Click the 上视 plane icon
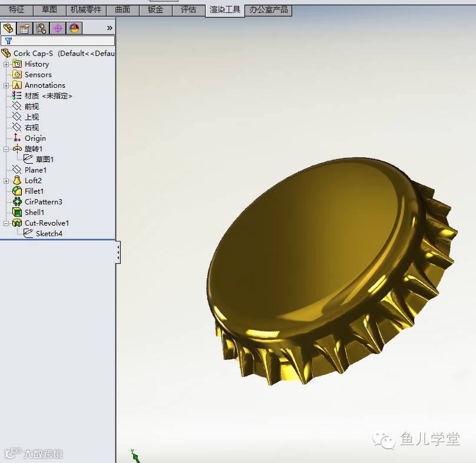Screen dimensions: 476x463 click(x=16, y=117)
